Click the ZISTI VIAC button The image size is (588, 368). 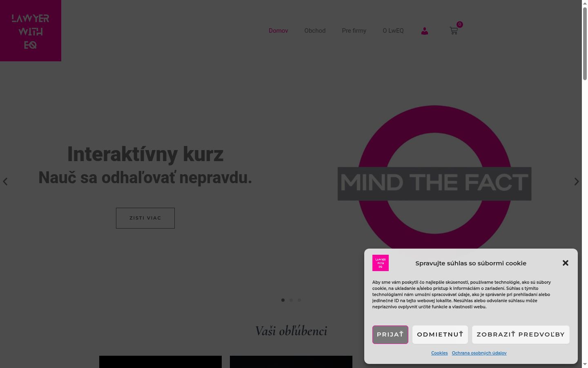click(x=145, y=218)
